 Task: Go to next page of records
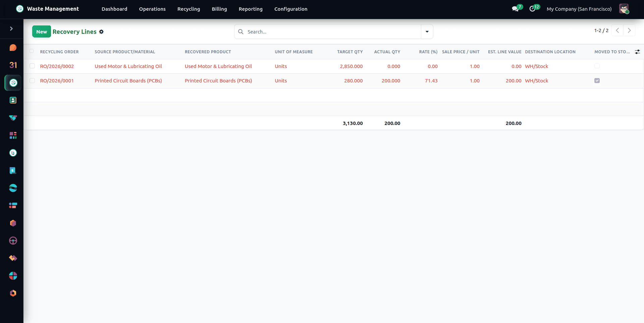click(x=629, y=30)
